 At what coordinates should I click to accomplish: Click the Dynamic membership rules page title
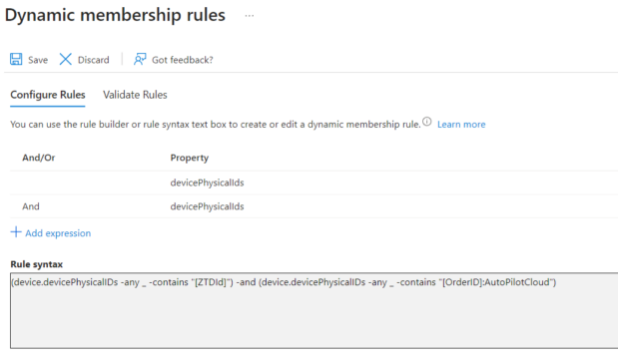pos(115,15)
